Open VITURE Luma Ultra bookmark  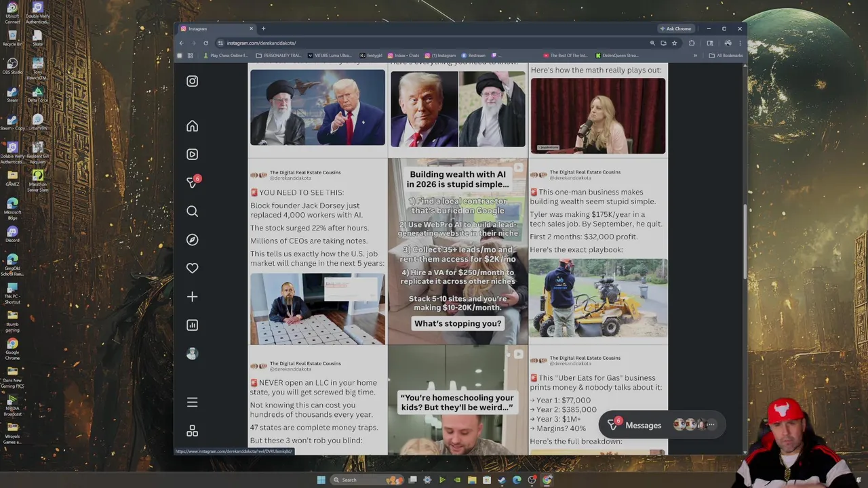(x=330, y=56)
